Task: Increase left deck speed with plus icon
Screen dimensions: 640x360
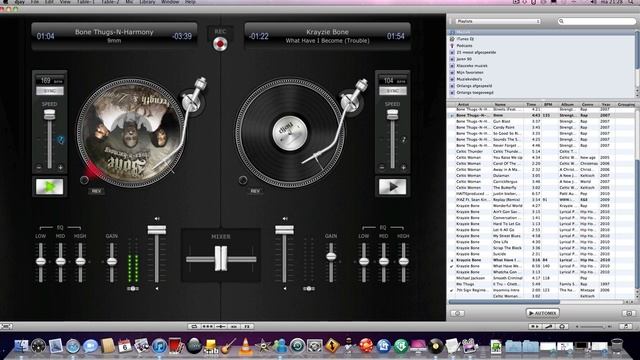Action: pyautogui.click(x=60, y=167)
